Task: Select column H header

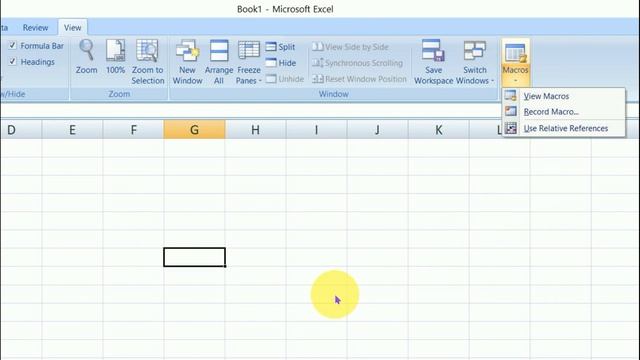Action: (x=256, y=130)
